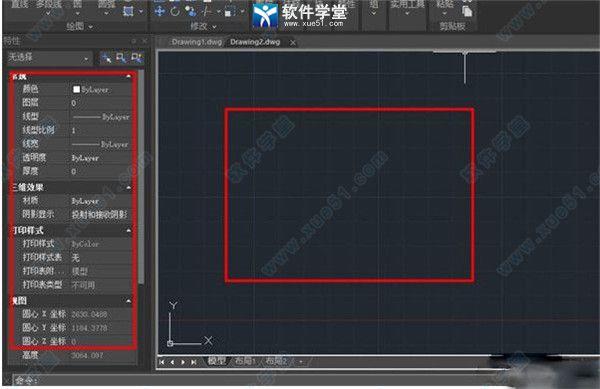The height and width of the screenshot is (389, 600).
Task: Go to previous layout tab arrow
Action: click(x=172, y=361)
